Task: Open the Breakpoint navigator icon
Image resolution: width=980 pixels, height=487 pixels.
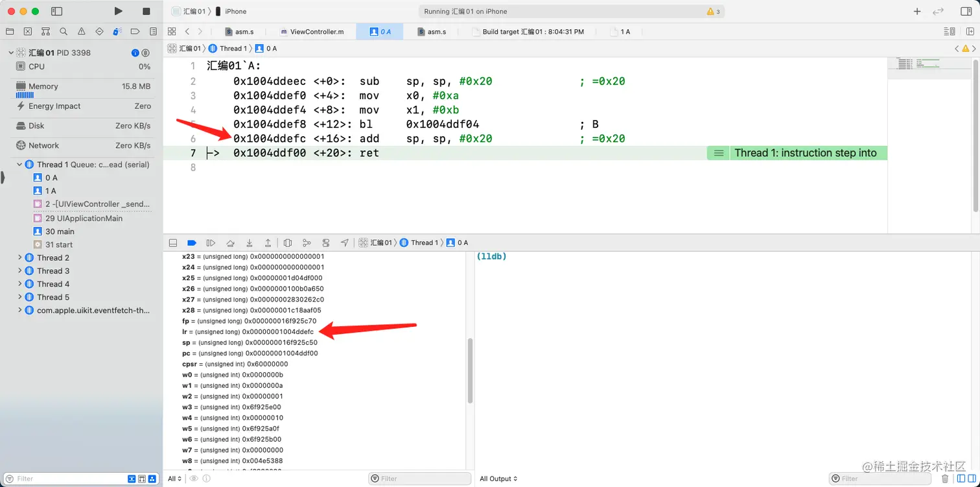Action: 135,31
